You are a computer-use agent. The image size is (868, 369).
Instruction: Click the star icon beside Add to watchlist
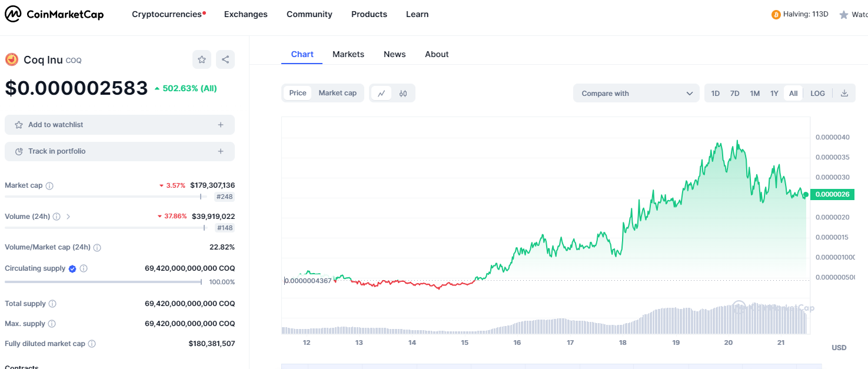click(19, 125)
